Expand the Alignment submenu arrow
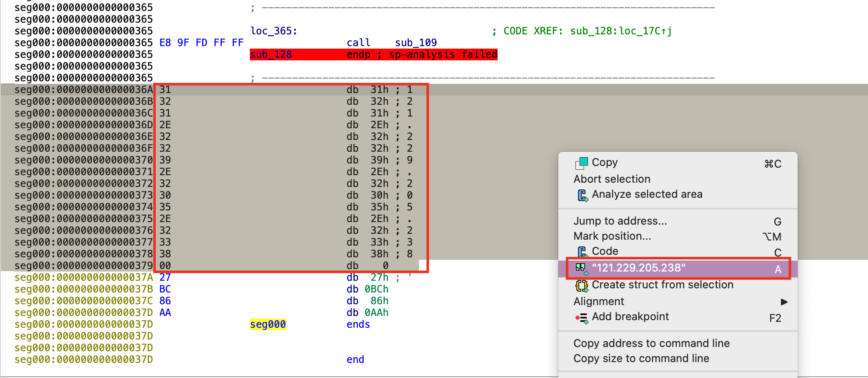The width and height of the screenshot is (868, 378). pos(784,302)
